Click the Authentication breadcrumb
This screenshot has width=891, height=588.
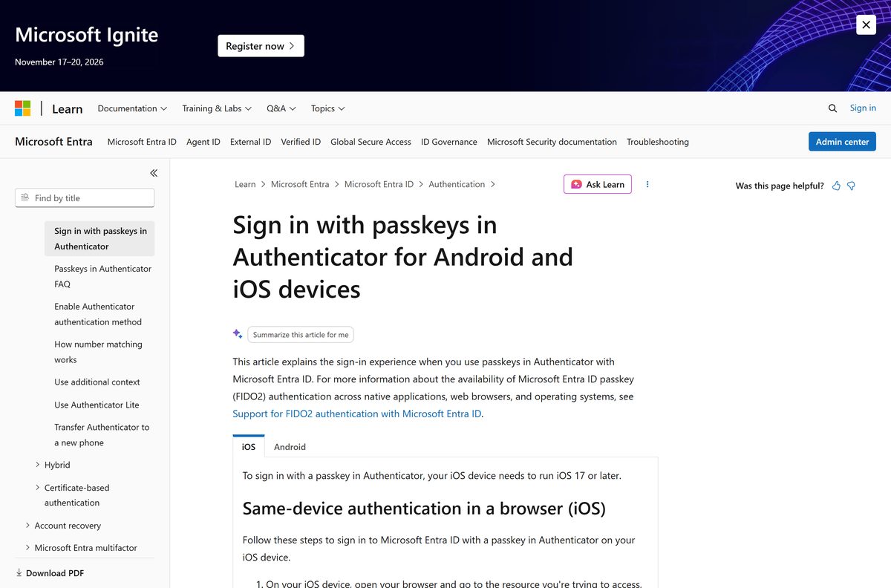click(457, 184)
